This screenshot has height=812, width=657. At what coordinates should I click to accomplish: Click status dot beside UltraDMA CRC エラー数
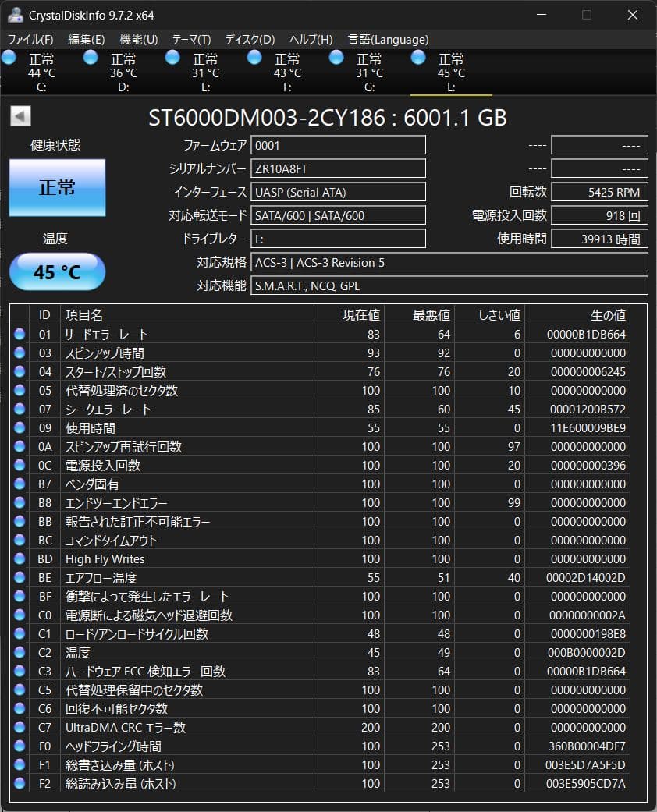(20, 727)
